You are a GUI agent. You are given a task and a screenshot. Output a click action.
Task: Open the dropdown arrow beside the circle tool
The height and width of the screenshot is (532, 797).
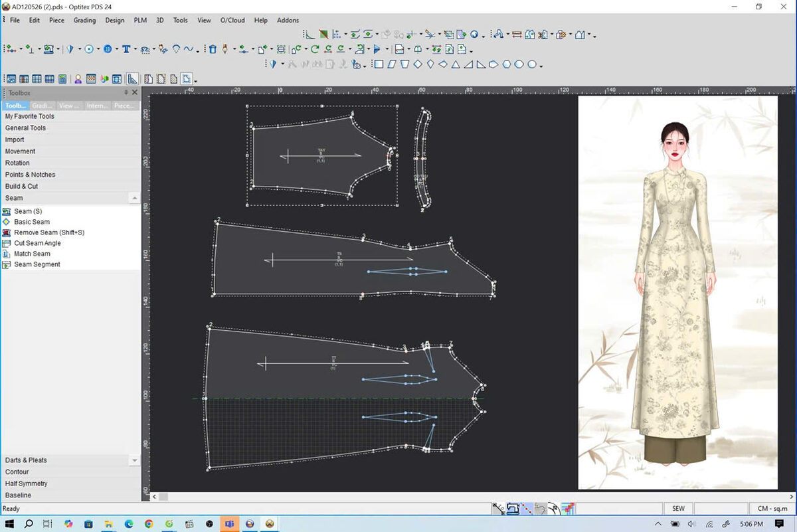[x=98, y=50]
